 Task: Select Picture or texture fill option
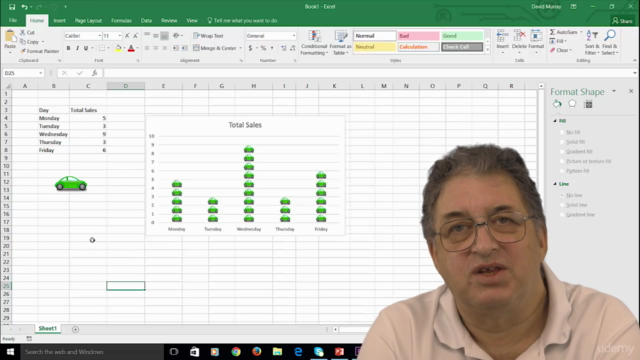point(562,161)
